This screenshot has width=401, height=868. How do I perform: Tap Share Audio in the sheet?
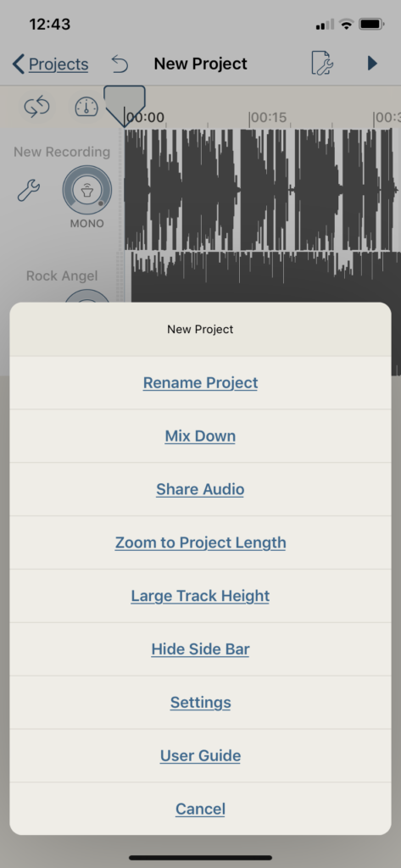(200, 489)
